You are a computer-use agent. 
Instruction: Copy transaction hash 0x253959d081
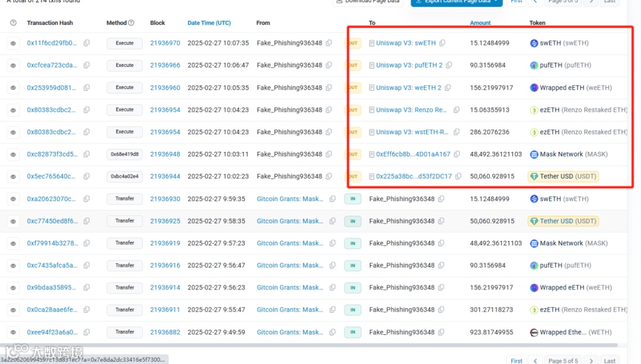pos(87,87)
